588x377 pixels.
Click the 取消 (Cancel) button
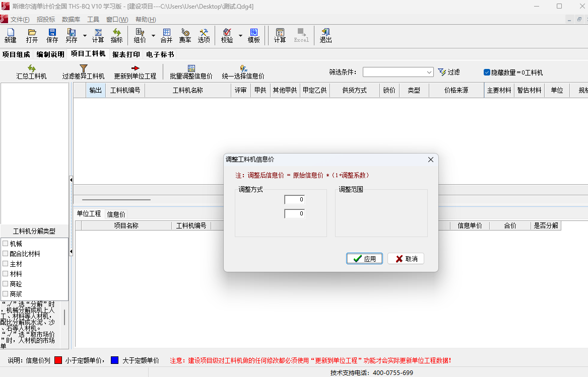pyautogui.click(x=406, y=259)
